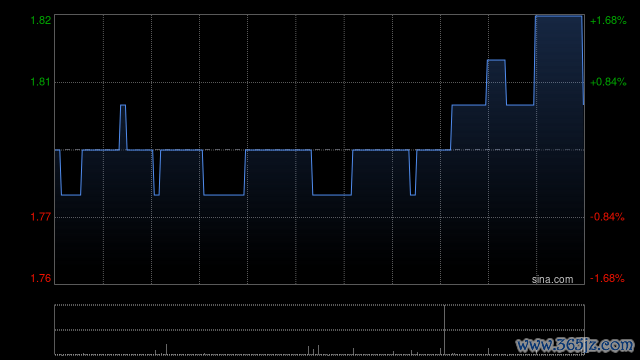The height and width of the screenshot is (360, 640).
Task: Click the cluster of mid-session volume bars
Action: click(313, 350)
